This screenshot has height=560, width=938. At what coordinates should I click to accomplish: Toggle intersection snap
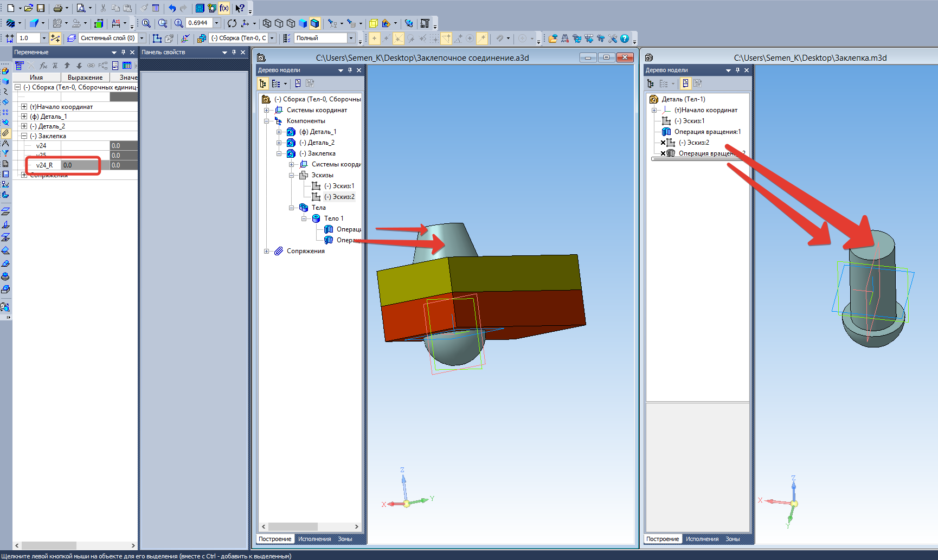(x=399, y=38)
